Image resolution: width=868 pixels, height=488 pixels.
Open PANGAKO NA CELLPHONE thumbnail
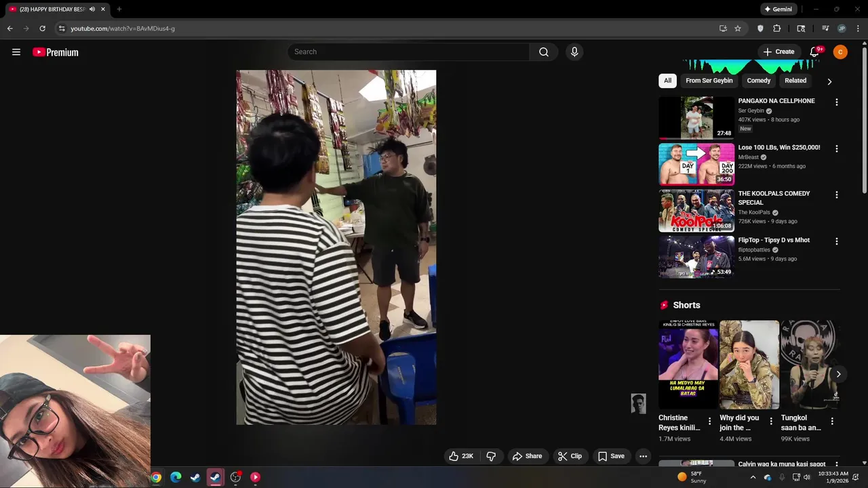tap(696, 118)
